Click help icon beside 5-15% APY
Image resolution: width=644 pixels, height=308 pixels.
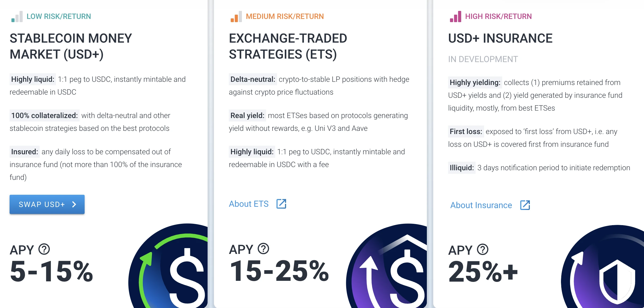44,249
